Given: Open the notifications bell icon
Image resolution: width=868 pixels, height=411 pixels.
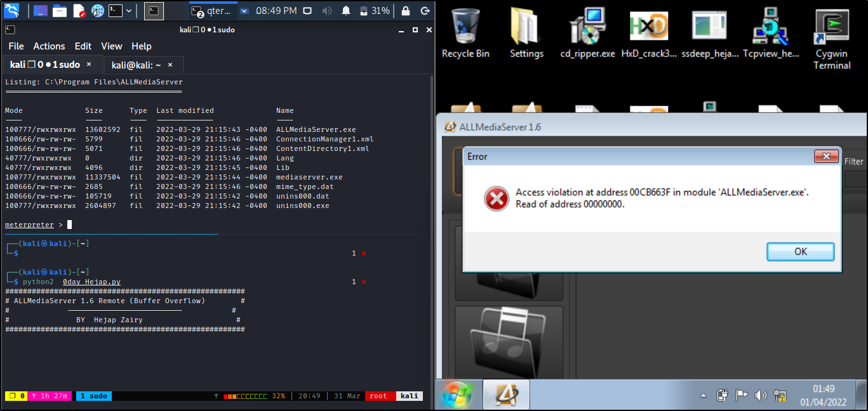Looking at the screenshot, I should 346,11.
